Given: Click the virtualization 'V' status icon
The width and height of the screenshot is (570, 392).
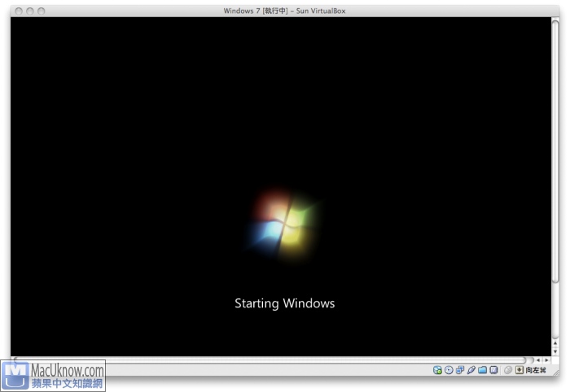Looking at the screenshot, I should click(x=493, y=370).
